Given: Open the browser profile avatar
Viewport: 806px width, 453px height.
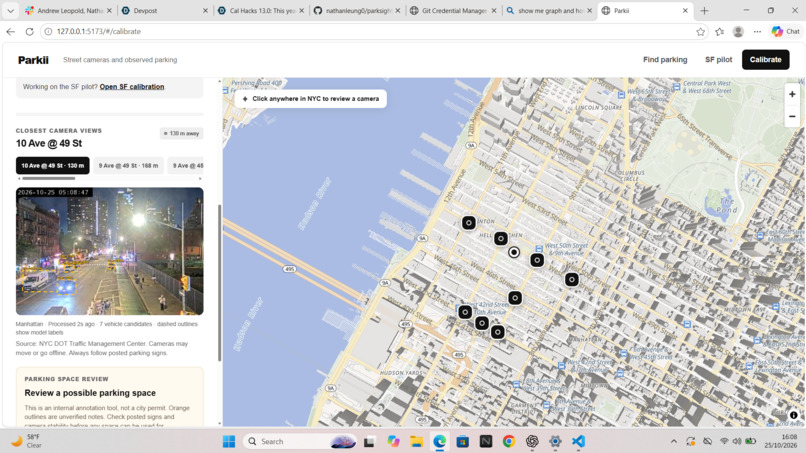Looking at the screenshot, I should [x=738, y=32].
